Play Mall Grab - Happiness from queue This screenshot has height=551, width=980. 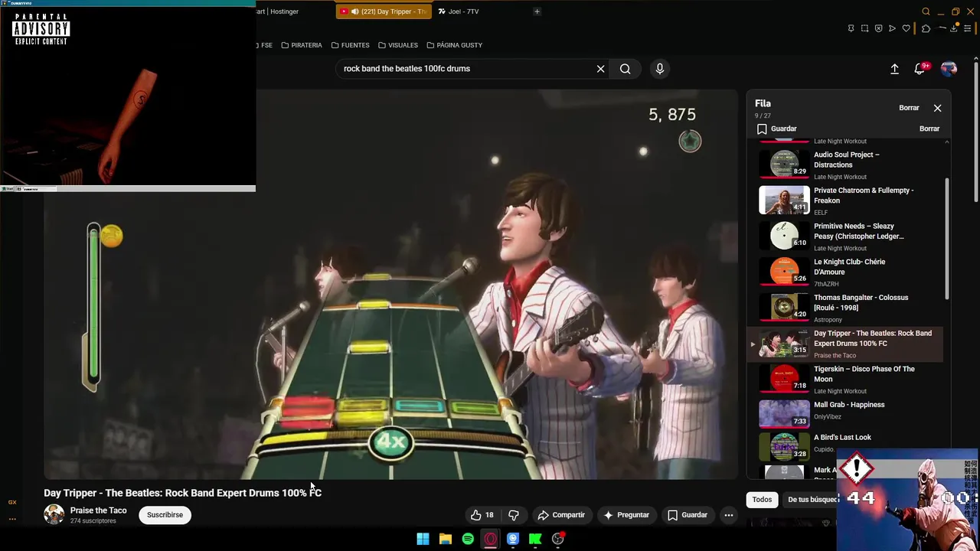tap(846, 414)
